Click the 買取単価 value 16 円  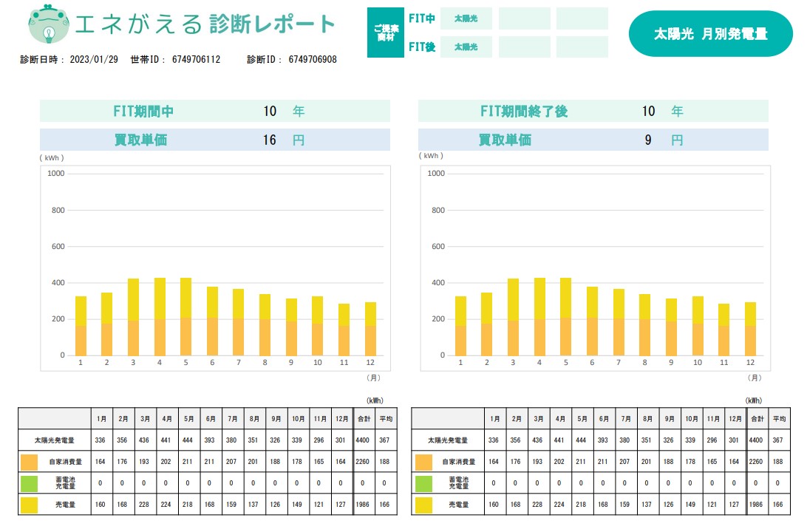[x=284, y=140]
